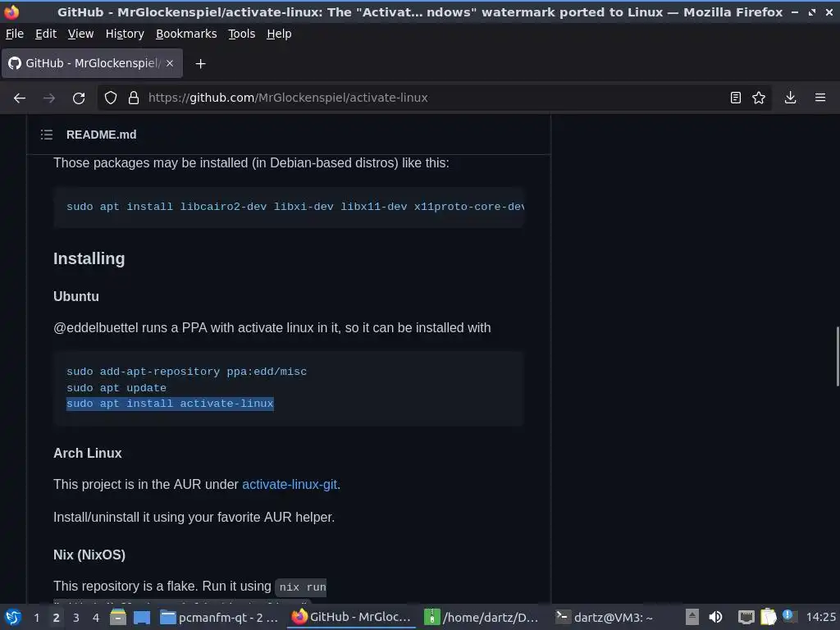Click removable media eject tray icon

(x=692, y=617)
